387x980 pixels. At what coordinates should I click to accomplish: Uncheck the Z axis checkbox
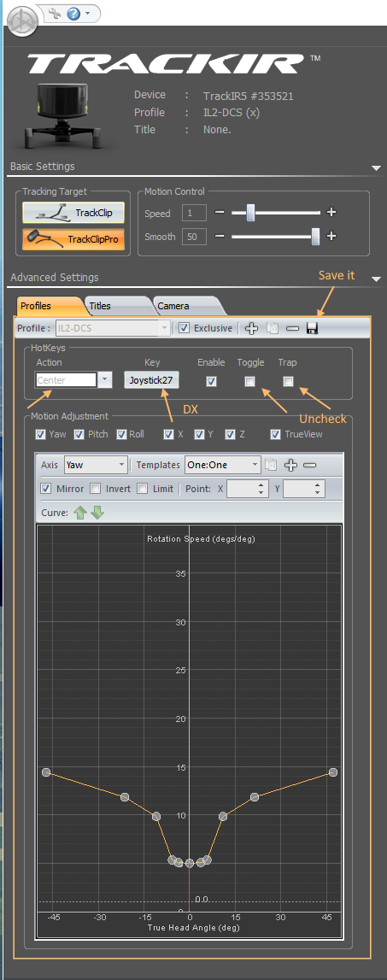click(230, 434)
